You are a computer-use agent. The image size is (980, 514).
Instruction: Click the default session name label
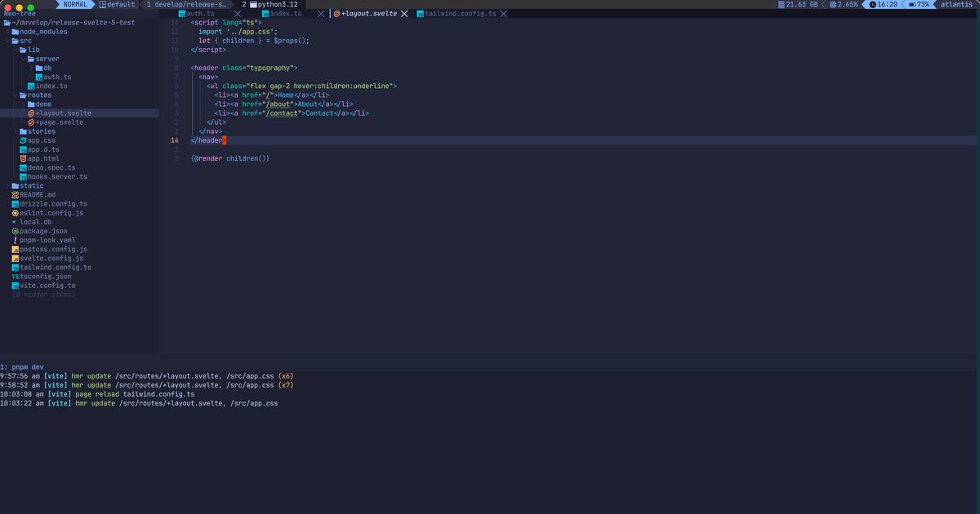click(x=122, y=4)
